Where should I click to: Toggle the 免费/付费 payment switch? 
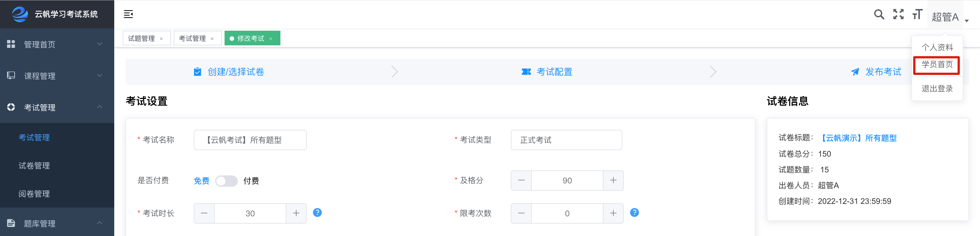pyautogui.click(x=226, y=181)
